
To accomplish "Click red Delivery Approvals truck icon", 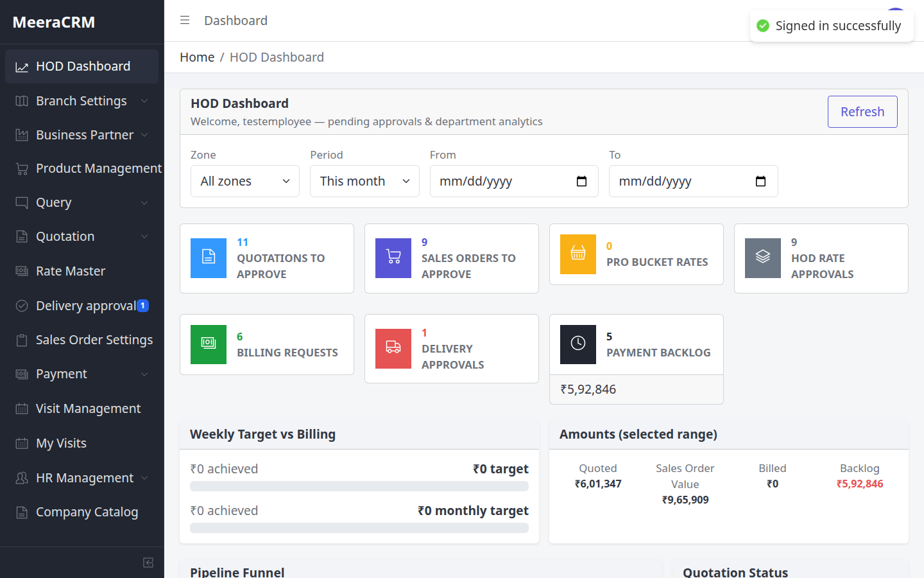I will (393, 348).
